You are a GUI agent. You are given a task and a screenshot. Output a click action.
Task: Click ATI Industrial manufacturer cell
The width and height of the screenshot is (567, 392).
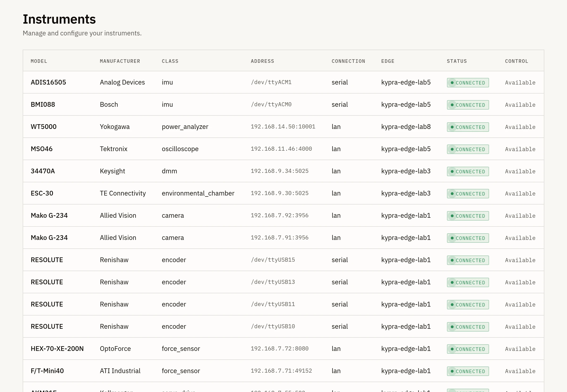pyautogui.click(x=120, y=371)
